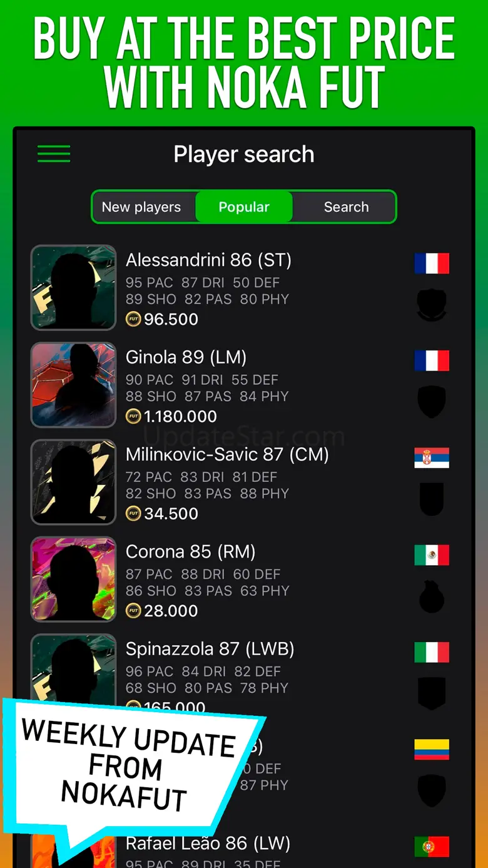Click the Mexico flag beside Corona

click(x=432, y=555)
